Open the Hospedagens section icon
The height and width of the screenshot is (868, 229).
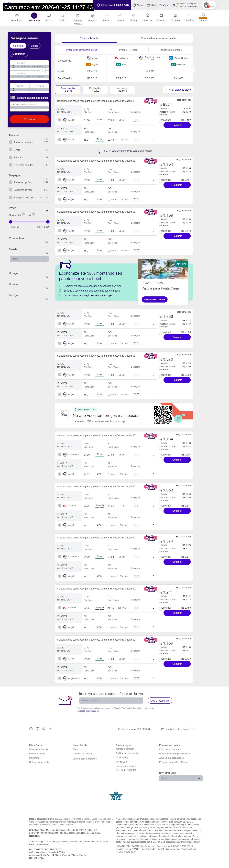coord(17,16)
